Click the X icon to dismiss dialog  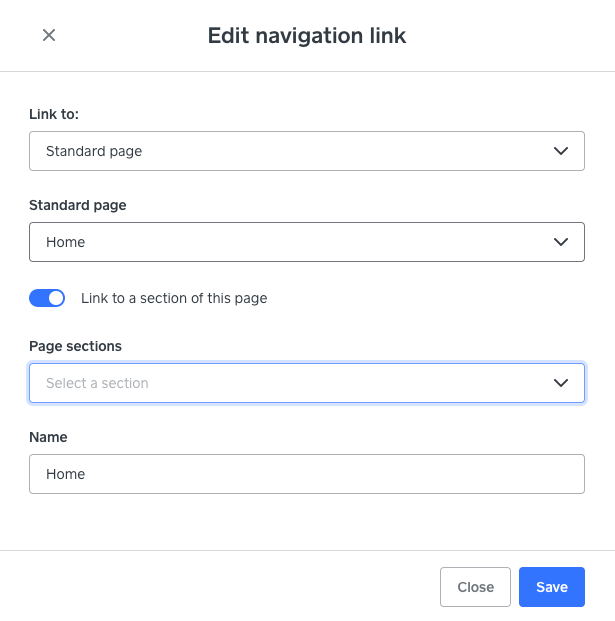tap(49, 36)
